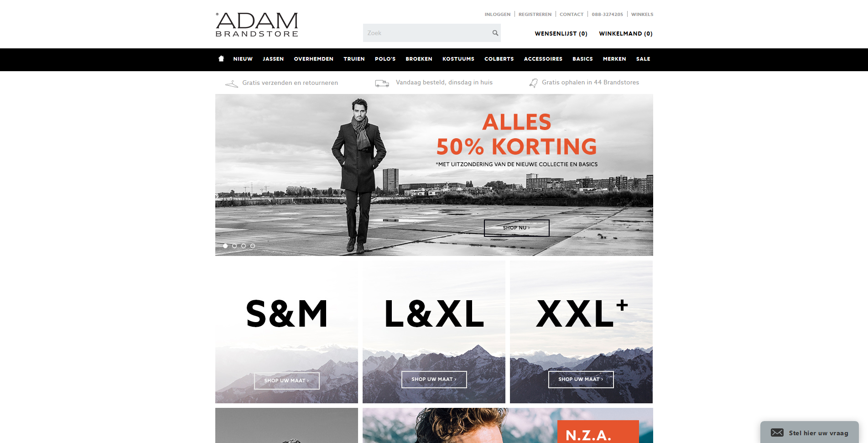Open the MERKEN menu
Viewport: 868px width, 443px height.
pos(614,59)
